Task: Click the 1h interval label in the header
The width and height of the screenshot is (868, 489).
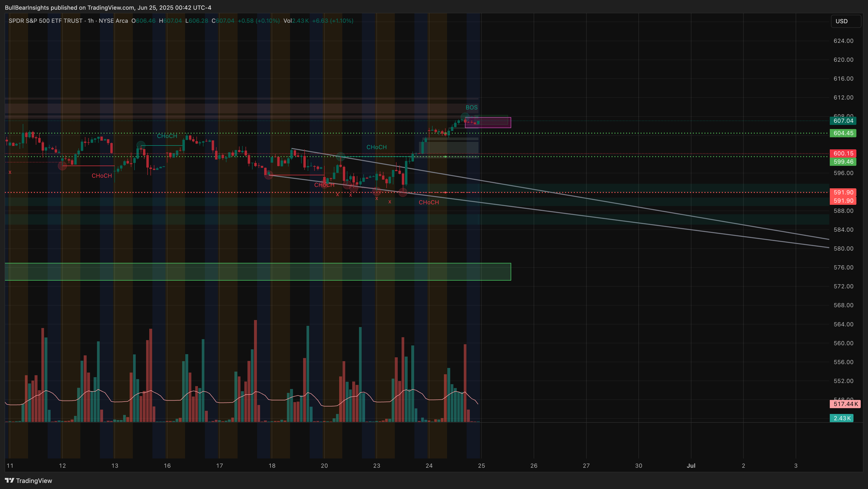Action: [91, 21]
